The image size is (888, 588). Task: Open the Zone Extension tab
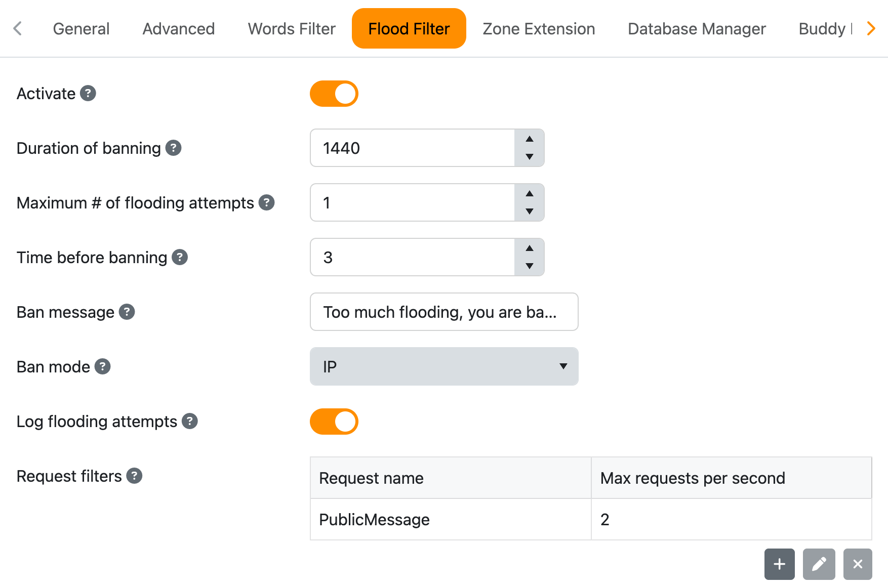point(539,29)
